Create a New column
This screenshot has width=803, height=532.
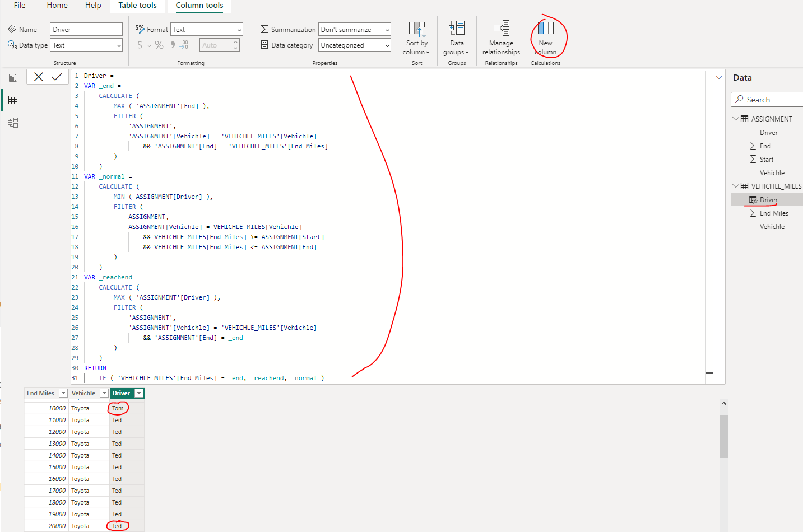(545, 38)
